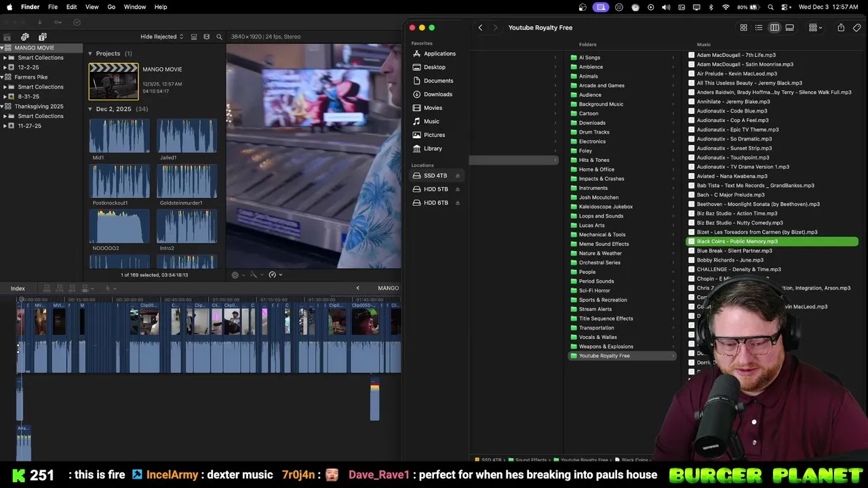Open Movies in Finder sidebar
This screenshot has width=868, height=488.
click(x=427, y=108)
